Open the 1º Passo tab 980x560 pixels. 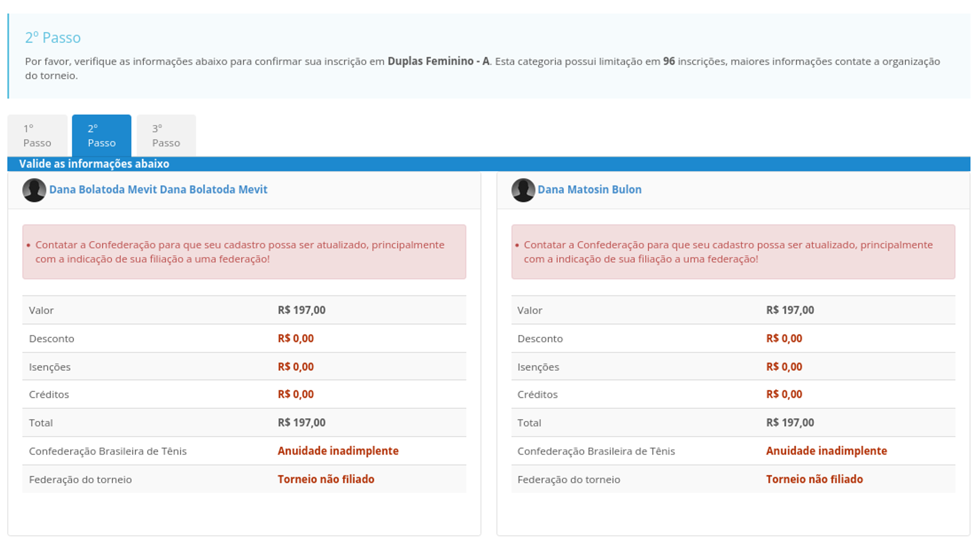(x=37, y=136)
